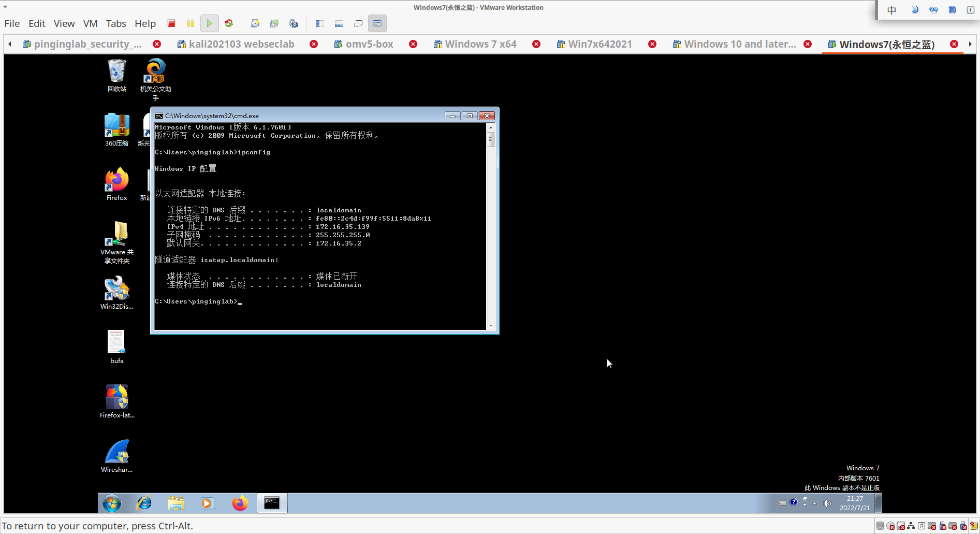Toggle half/full width moon icon
This screenshot has width=980, height=534.
[x=915, y=10]
